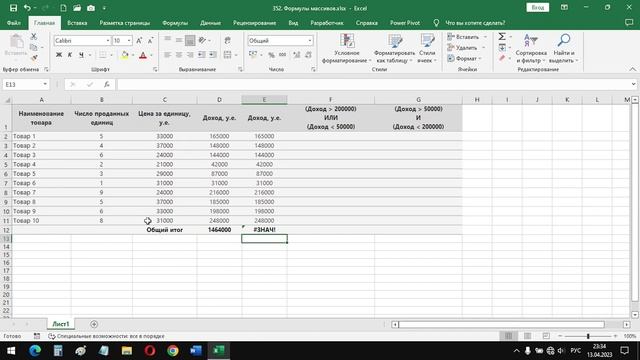Select cell with #ЗНАЧ! error
Viewport: 640px width, 360px height.
pos(264,230)
